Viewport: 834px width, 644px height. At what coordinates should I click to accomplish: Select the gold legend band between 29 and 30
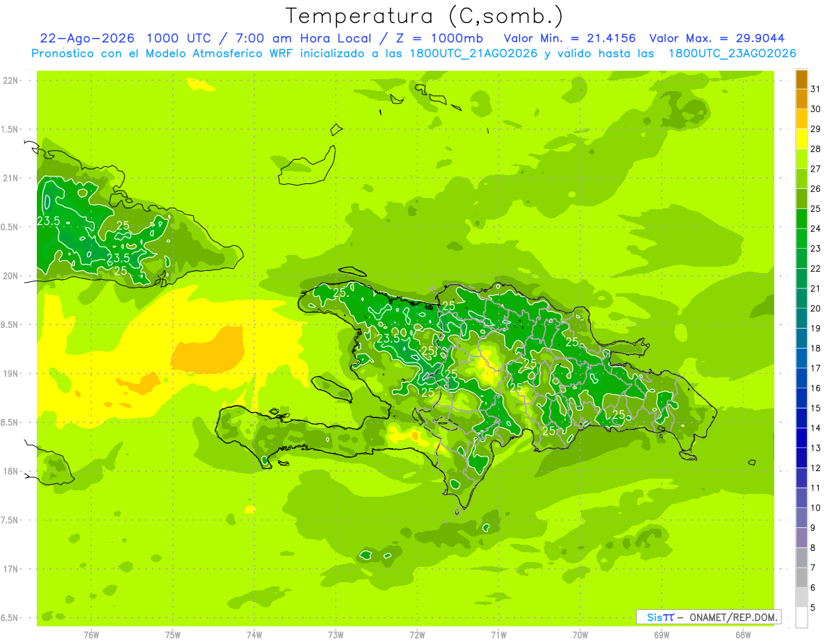[801, 119]
